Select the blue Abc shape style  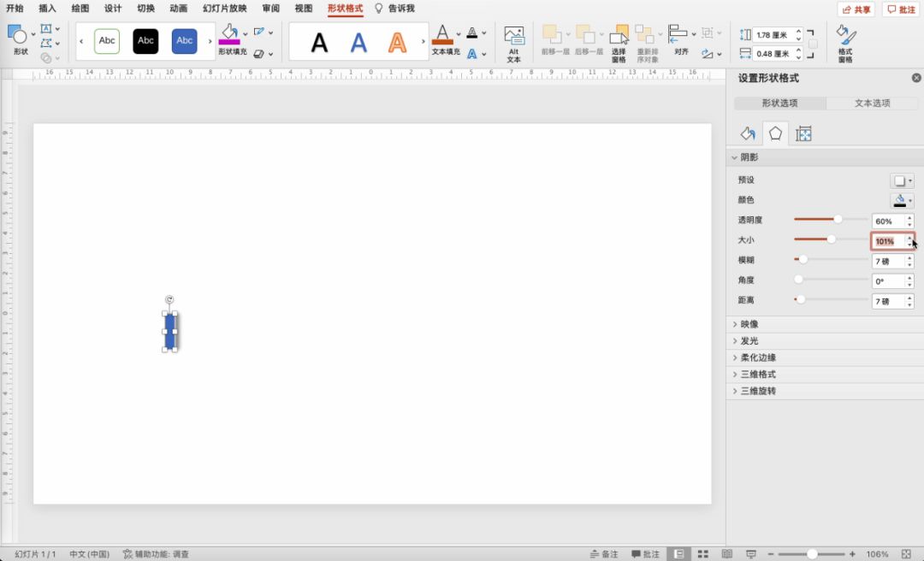click(x=185, y=41)
